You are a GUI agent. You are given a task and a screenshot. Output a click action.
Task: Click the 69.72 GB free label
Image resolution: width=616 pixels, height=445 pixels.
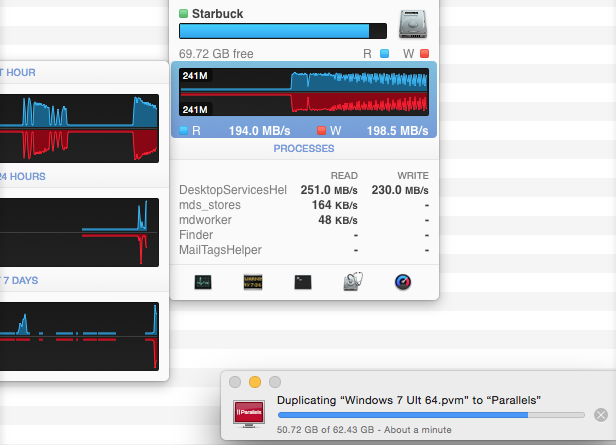pyautogui.click(x=216, y=54)
